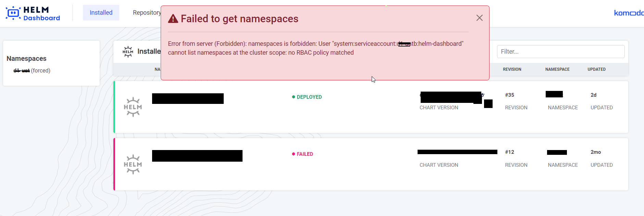Open the Repository tab

(x=147, y=12)
